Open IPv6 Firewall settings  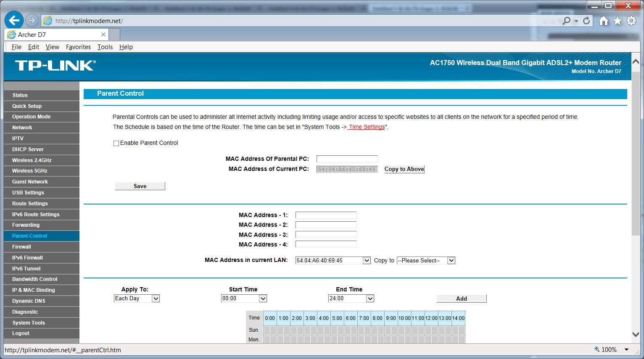pyautogui.click(x=41, y=258)
